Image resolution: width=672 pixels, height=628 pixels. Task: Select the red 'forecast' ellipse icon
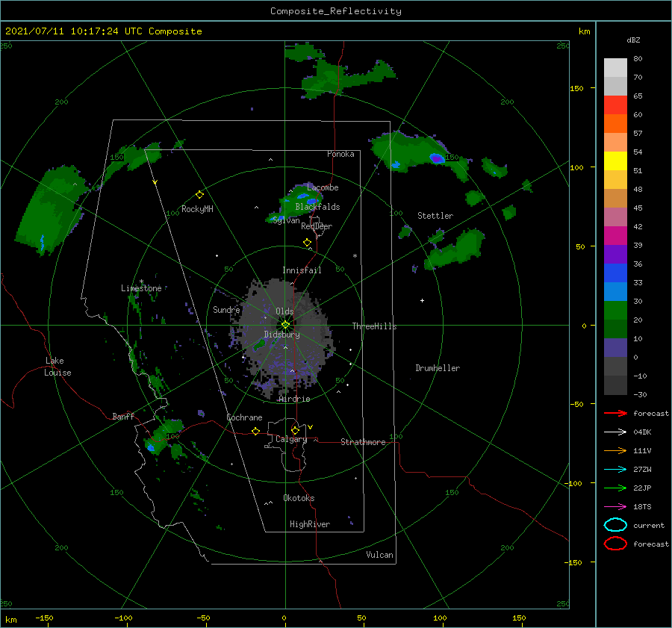pos(615,544)
